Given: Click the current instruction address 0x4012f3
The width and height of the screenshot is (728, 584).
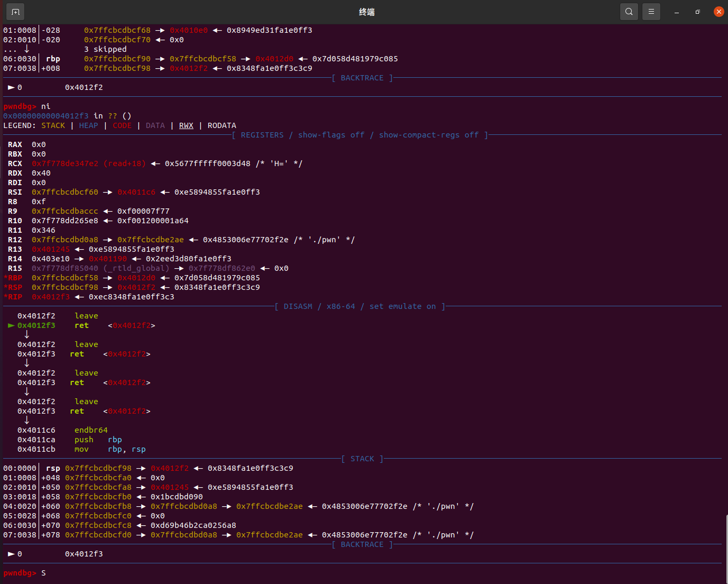Looking at the screenshot, I should 36,325.
